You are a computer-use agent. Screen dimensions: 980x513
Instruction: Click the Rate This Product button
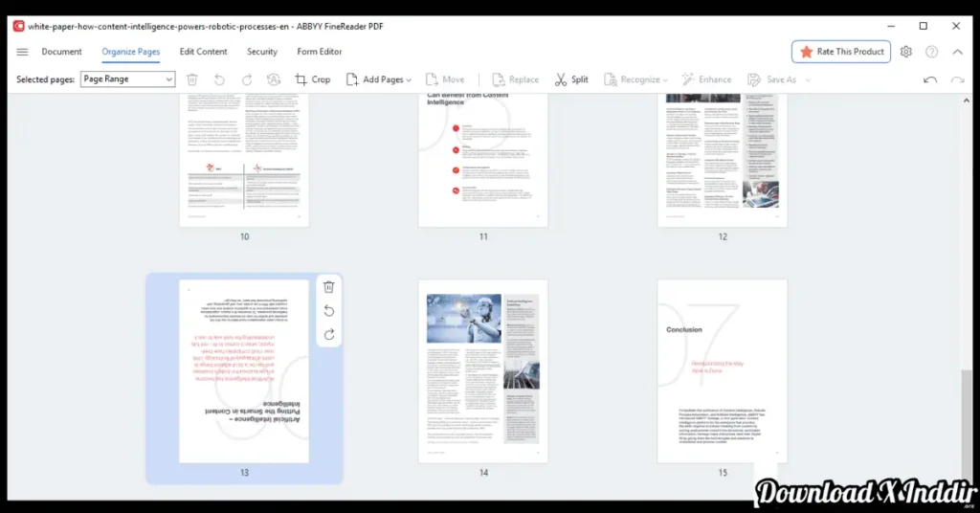[841, 52]
